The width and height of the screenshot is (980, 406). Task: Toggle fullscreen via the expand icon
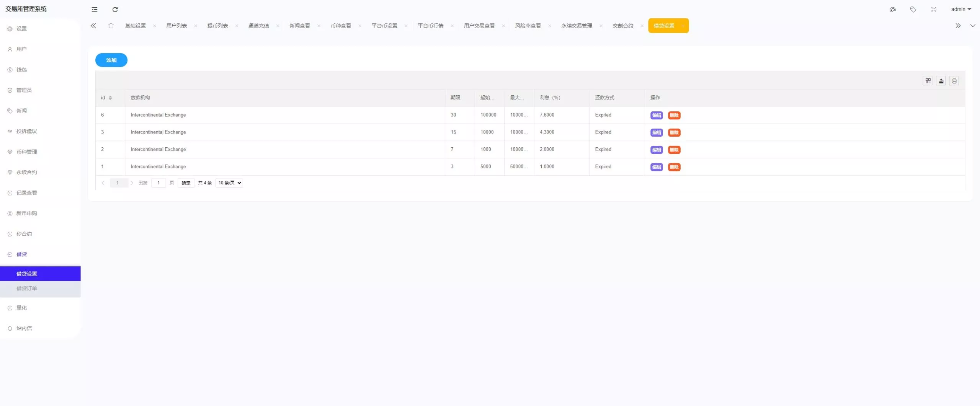tap(934, 10)
